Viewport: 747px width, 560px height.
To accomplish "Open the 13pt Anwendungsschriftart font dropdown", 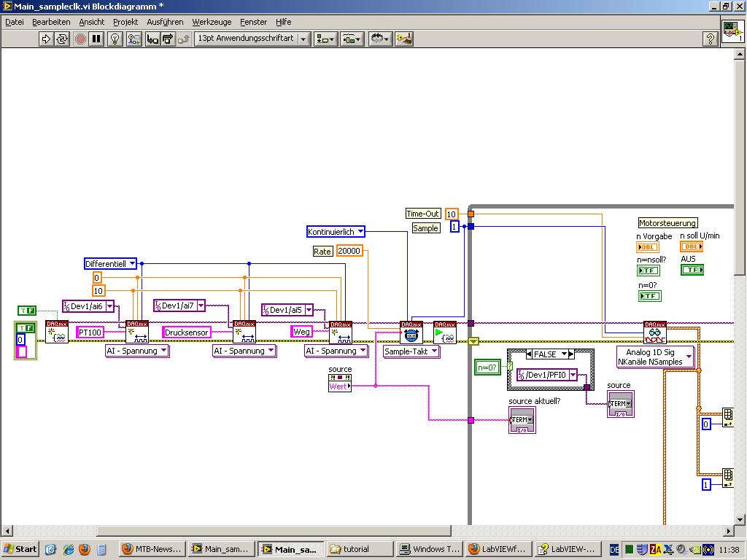I will click(x=252, y=39).
